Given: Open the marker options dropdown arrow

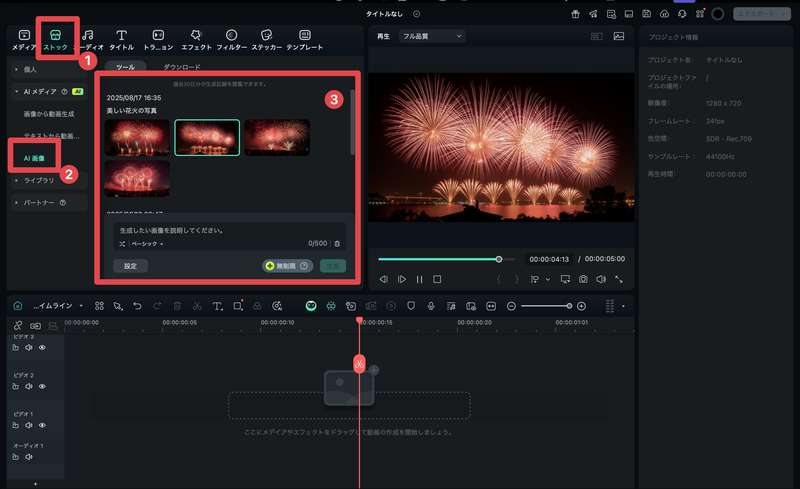Looking at the screenshot, I should (547, 279).
